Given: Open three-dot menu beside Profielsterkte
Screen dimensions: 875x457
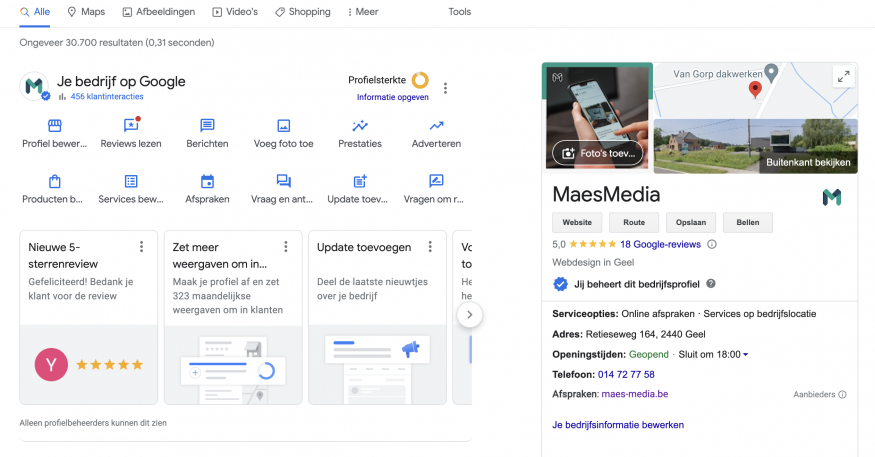Looking at the screenshot, I should 445,88.
